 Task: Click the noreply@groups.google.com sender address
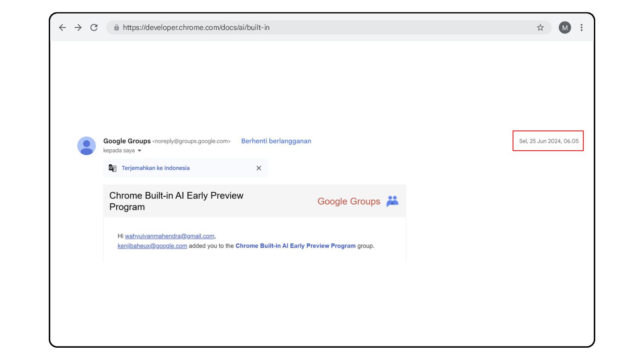pos(191,141)
